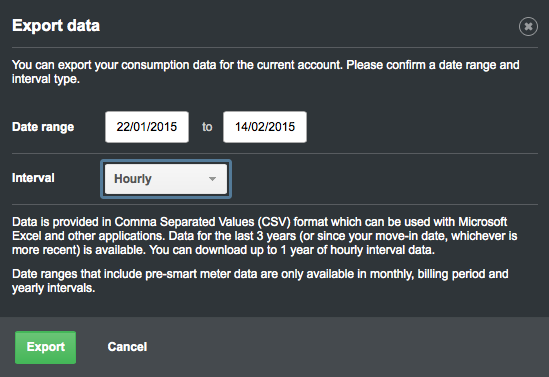This screenshot has width=549, height=377.
Task: Click the Interval label
Action: (x=33, y=178)
